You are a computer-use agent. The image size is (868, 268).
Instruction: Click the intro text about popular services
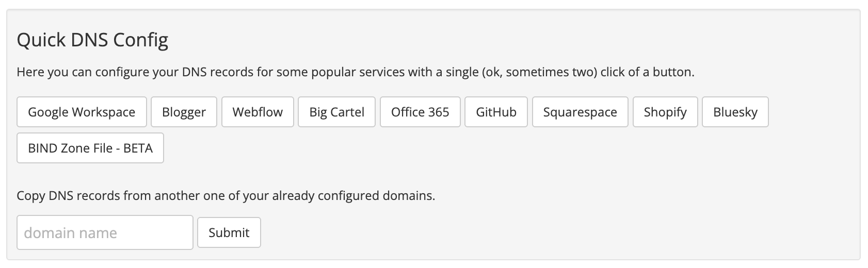356,72
